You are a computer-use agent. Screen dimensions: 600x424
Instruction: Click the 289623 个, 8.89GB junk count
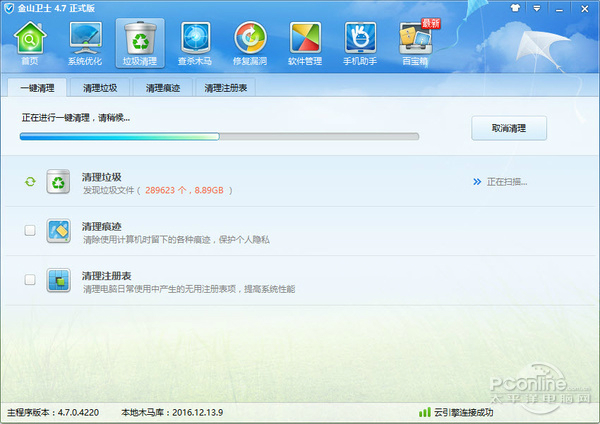point(184,190)
